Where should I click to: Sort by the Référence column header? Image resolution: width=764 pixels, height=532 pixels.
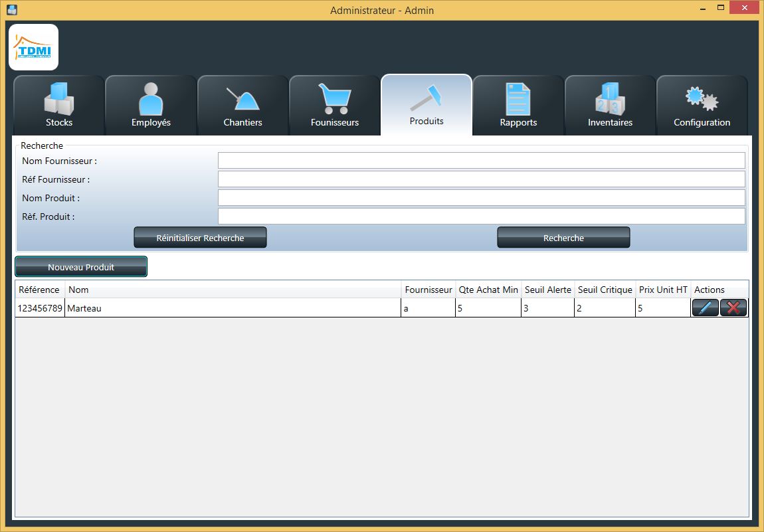point(40,290)
